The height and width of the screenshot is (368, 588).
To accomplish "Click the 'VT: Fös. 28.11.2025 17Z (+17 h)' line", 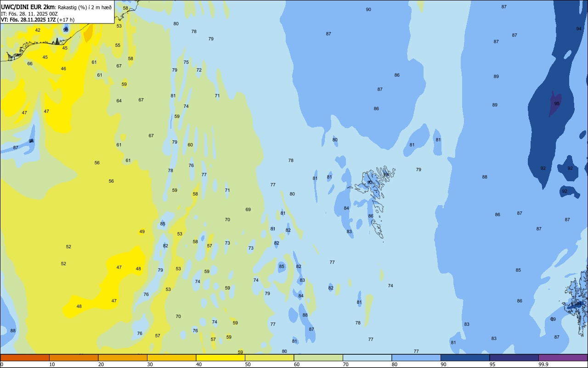I will click(x=38, y=20).
